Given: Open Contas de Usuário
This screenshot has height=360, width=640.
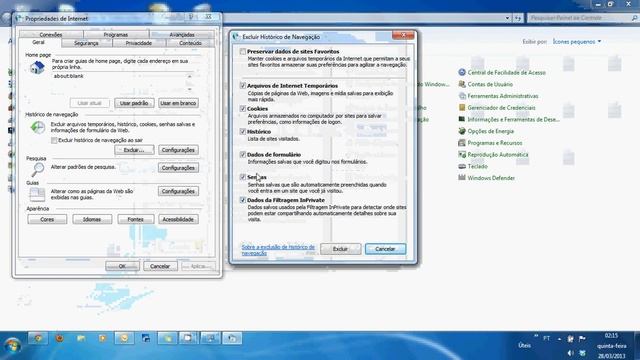Looking at the screenshot, I should tap(490, 84).
